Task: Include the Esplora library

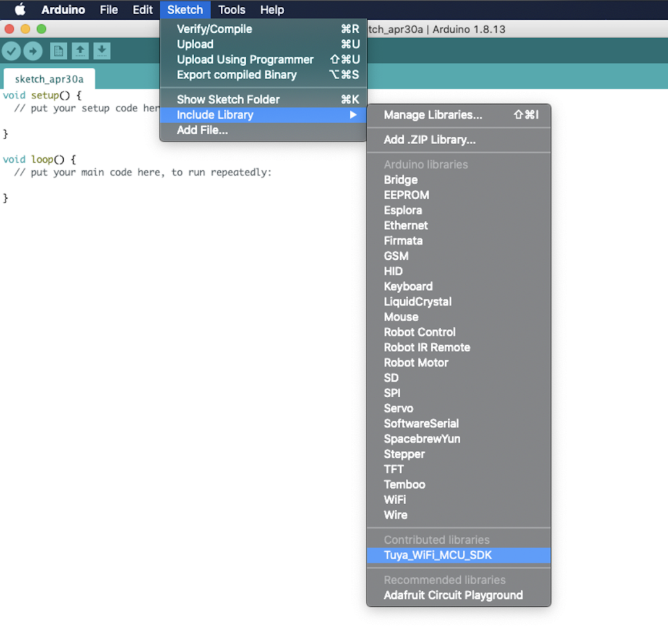Action: point(459,210)
